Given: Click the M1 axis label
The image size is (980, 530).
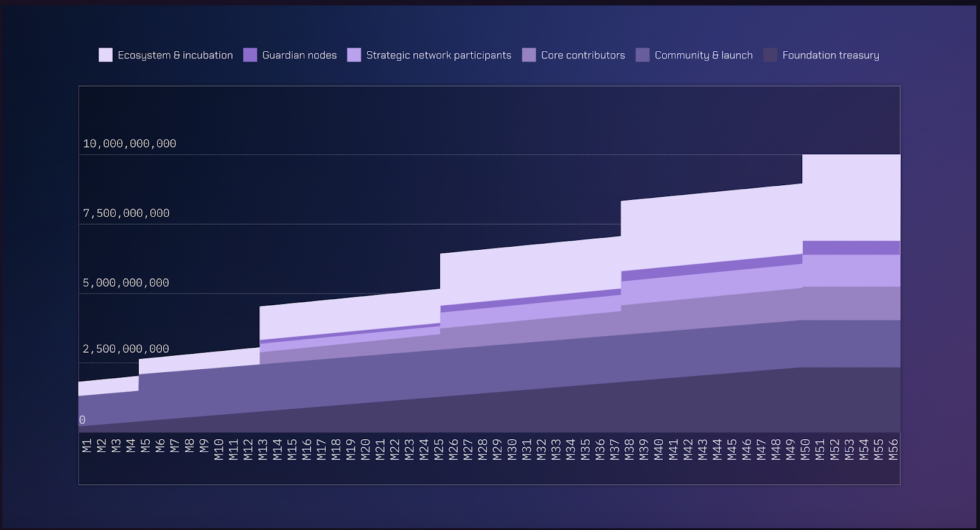Looking at the screenshot, I should (86, 446).
